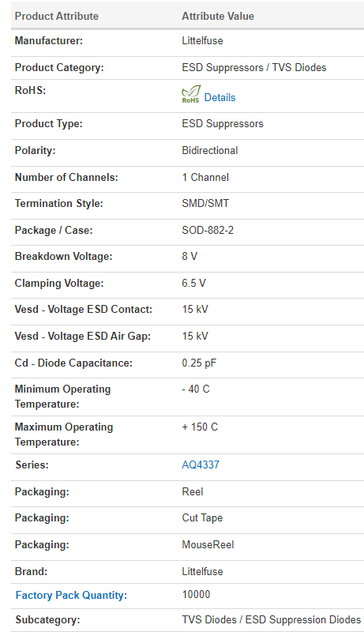Click the Factory Pack Quantity link
The width and height of the screenshot is (364, 632).
(71, 596)
